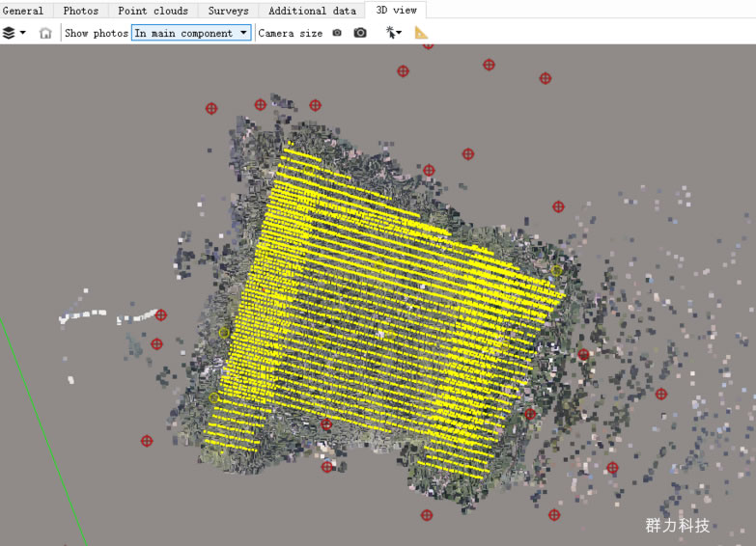Click the yellow control point marker at right edge of photo block

coord(556,271)
